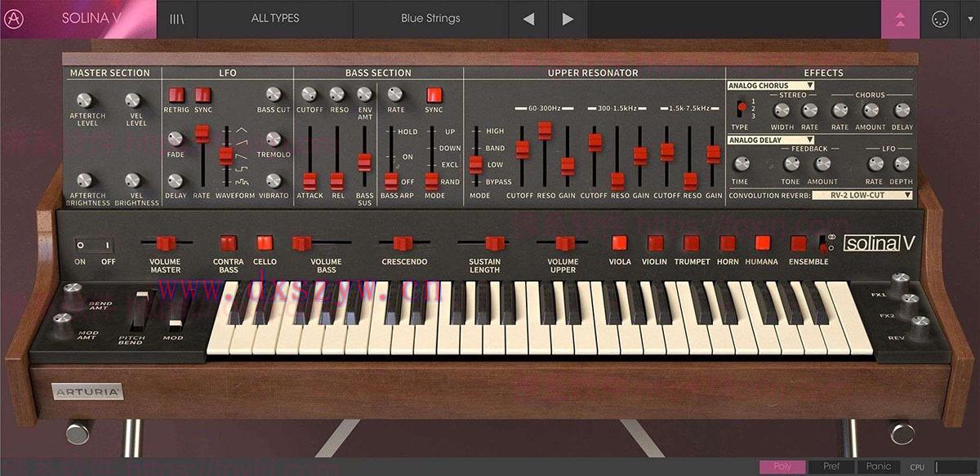Click the Volume Upper slider
This screenshot has width=980, height=476.
click(563, 242)
